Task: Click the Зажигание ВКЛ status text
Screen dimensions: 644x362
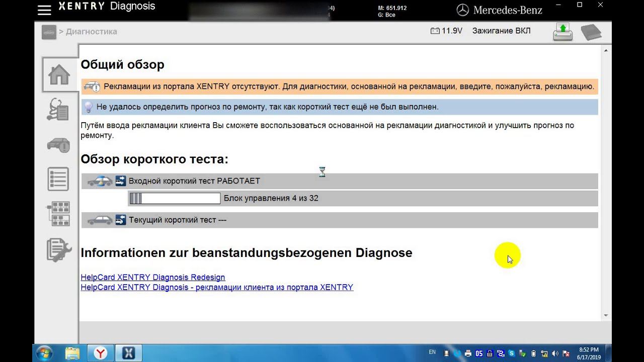Action: click(x=501, y=31)
